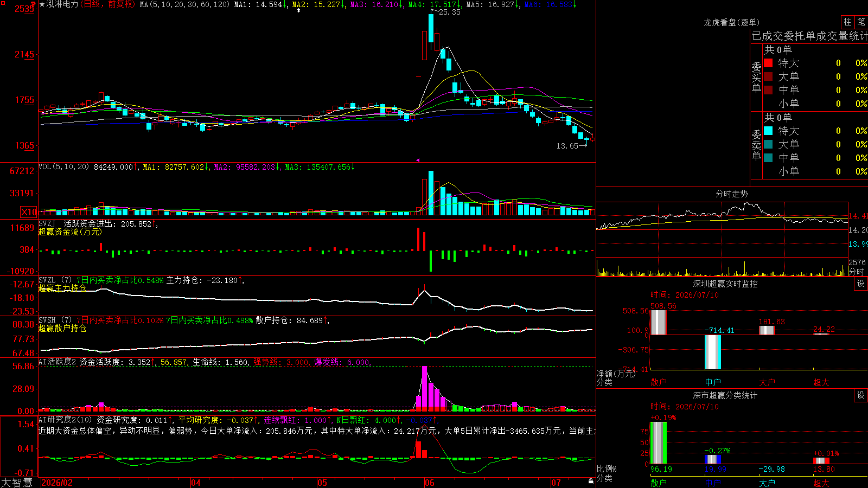868x488 pixels.
Task: Click the 13.65 low price label
Action: tap(567, 146)
